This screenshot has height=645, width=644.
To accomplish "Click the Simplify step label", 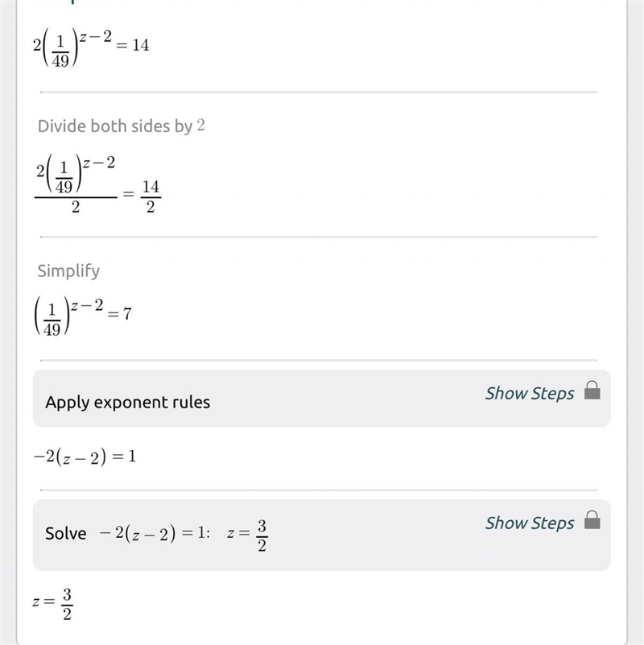I will pos(68,271).
